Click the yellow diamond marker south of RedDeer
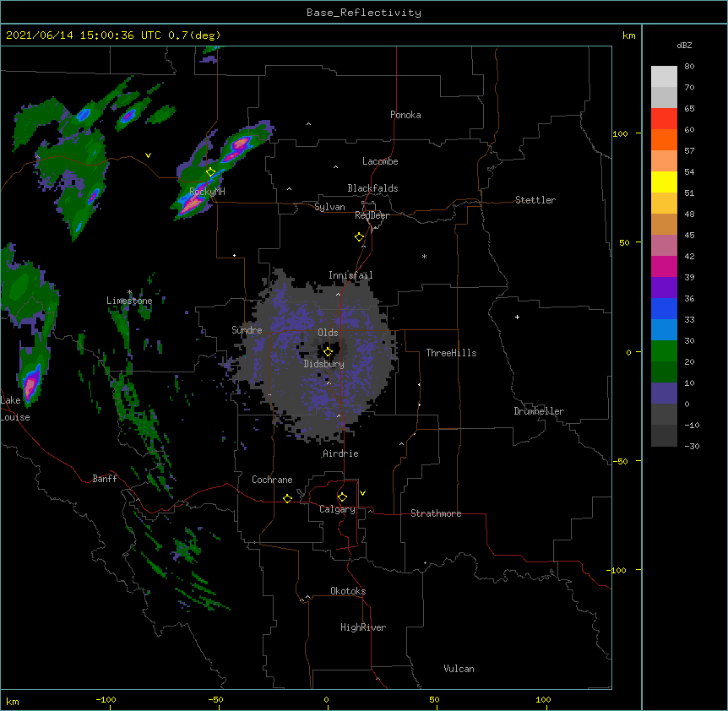 pyautogui.click(x=359, y=236)
